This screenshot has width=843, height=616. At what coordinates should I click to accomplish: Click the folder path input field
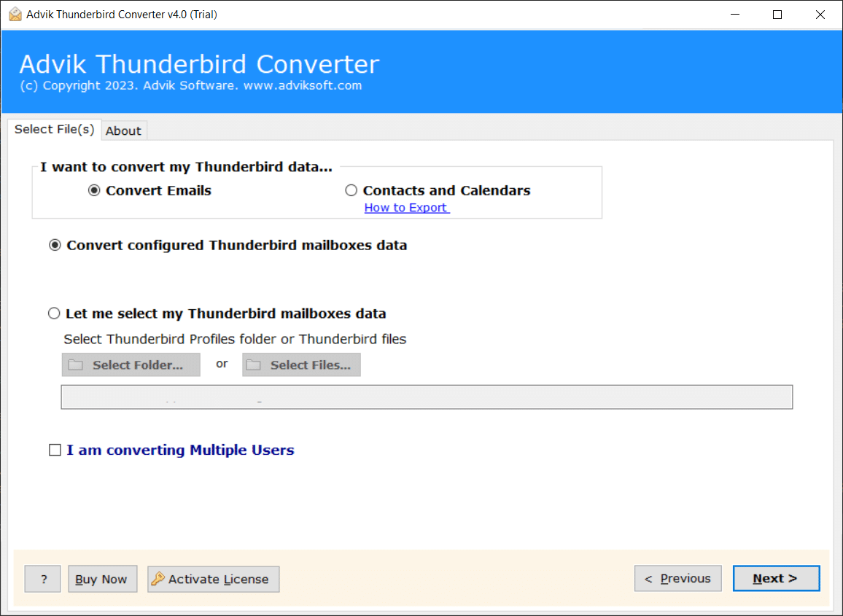tap(427, 397)
